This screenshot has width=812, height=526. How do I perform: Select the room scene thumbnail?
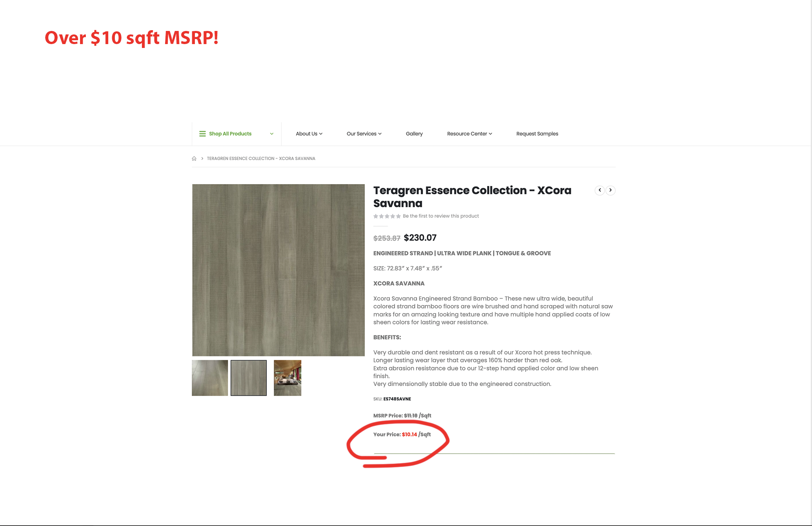288,378
